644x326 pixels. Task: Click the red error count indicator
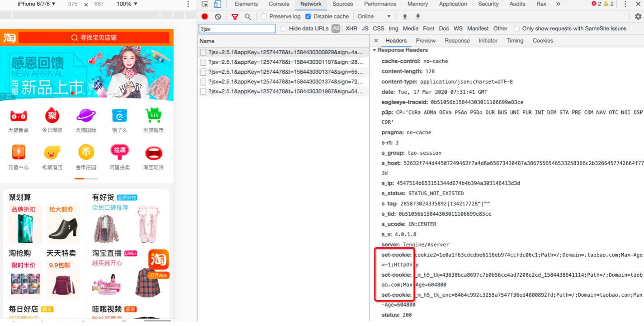pos(597,4)
